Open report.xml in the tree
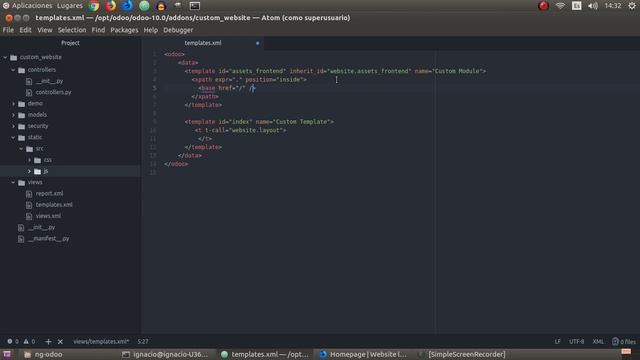 (49, 193)
